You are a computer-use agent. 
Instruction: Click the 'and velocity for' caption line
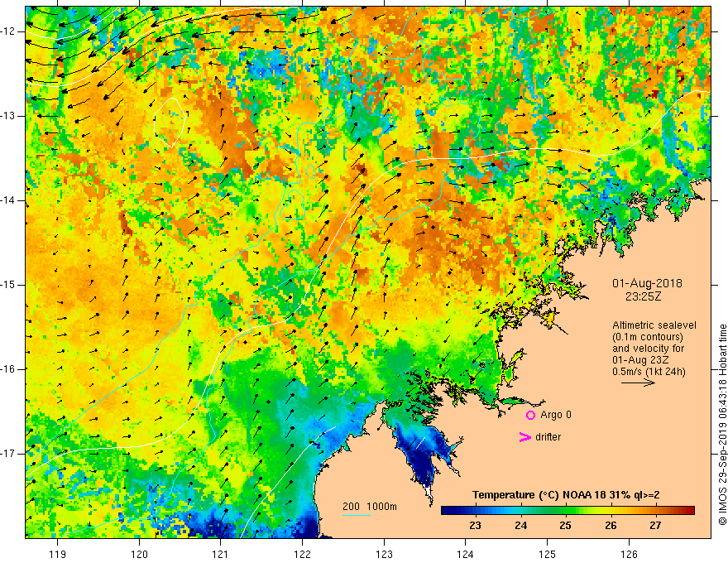pyautogui.click(x=648, y=349)
